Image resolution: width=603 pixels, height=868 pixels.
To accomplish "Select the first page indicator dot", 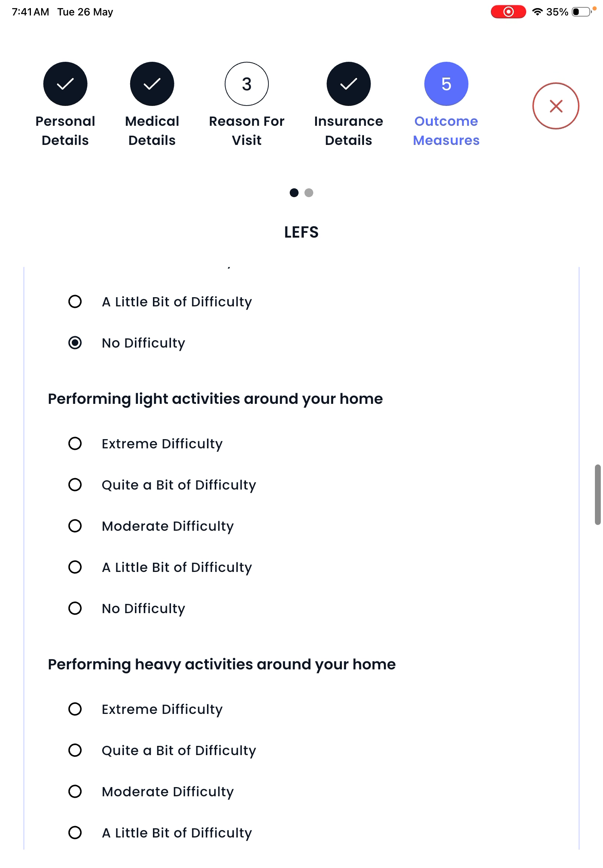I will coord(294,193).
